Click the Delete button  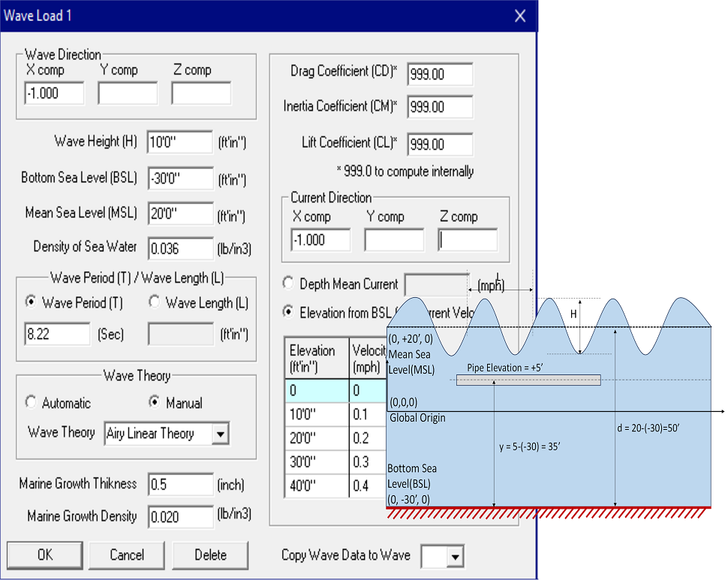tap(210, 555)
